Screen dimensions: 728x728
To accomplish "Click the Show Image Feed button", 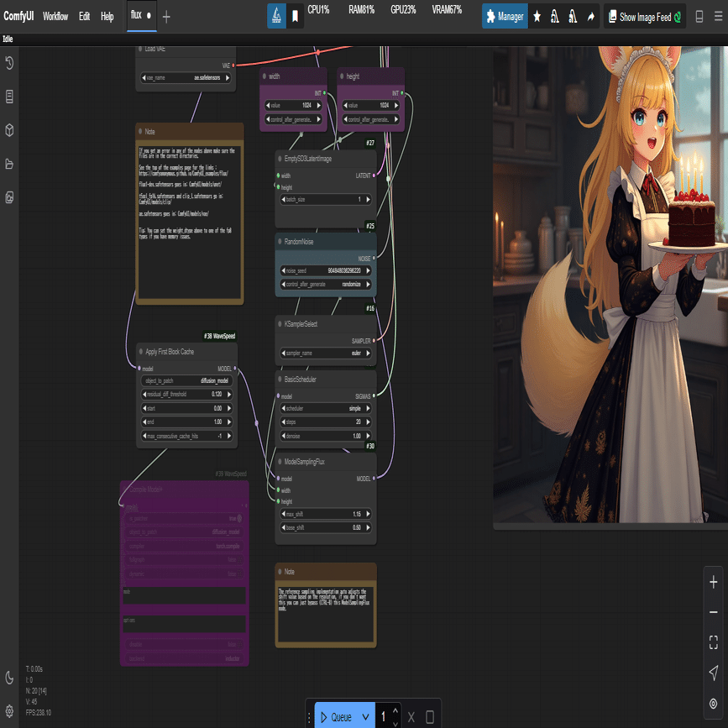I will (643, 17).
